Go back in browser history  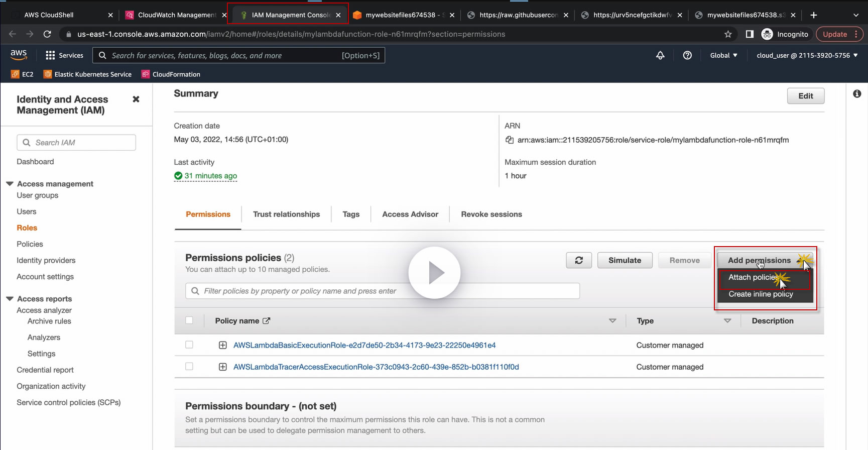point(13,34)
